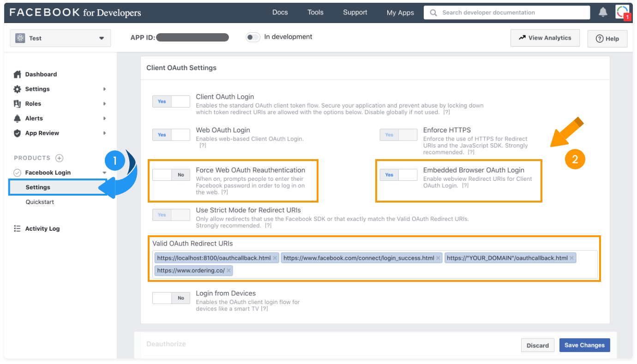This screenshot has width=637, height=364.
Task: Click the Help button
Action: click(x=607, y=39)
